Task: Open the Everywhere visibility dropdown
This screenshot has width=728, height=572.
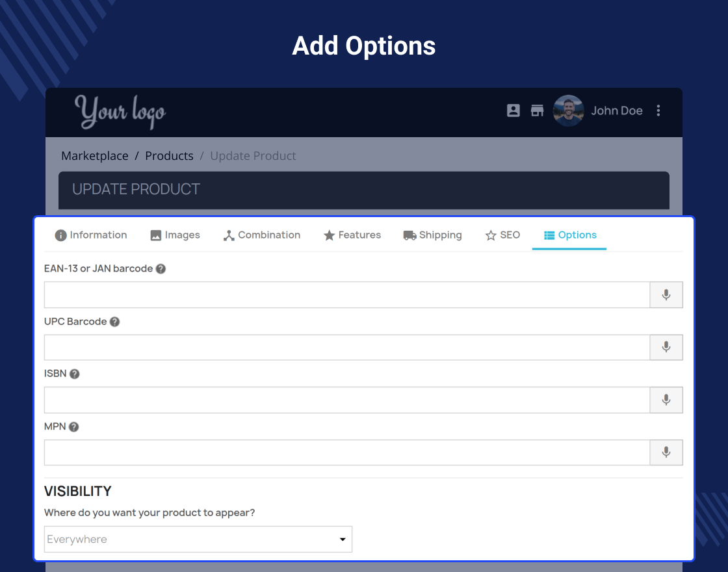Action: 198,539
